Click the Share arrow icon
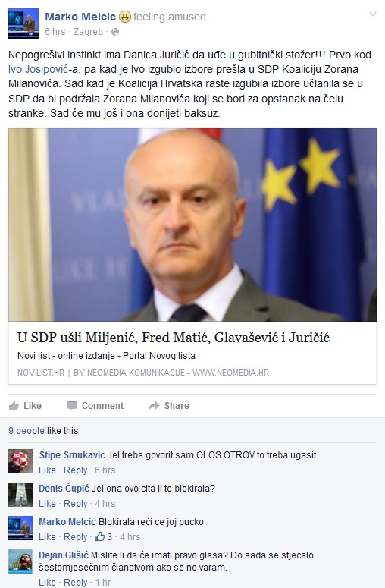The image size is (385, 588). tap(154, 406)
